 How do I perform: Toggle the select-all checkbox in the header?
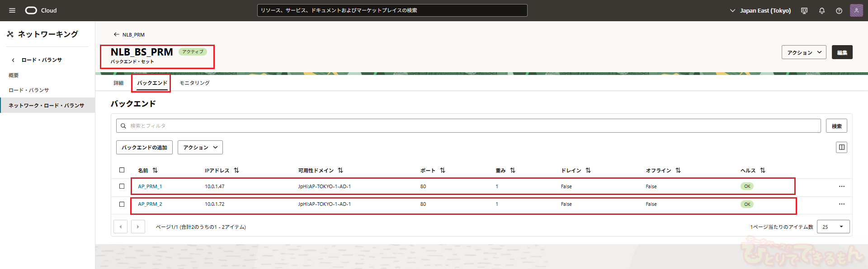pyautogui.click(x=122, y=170)
